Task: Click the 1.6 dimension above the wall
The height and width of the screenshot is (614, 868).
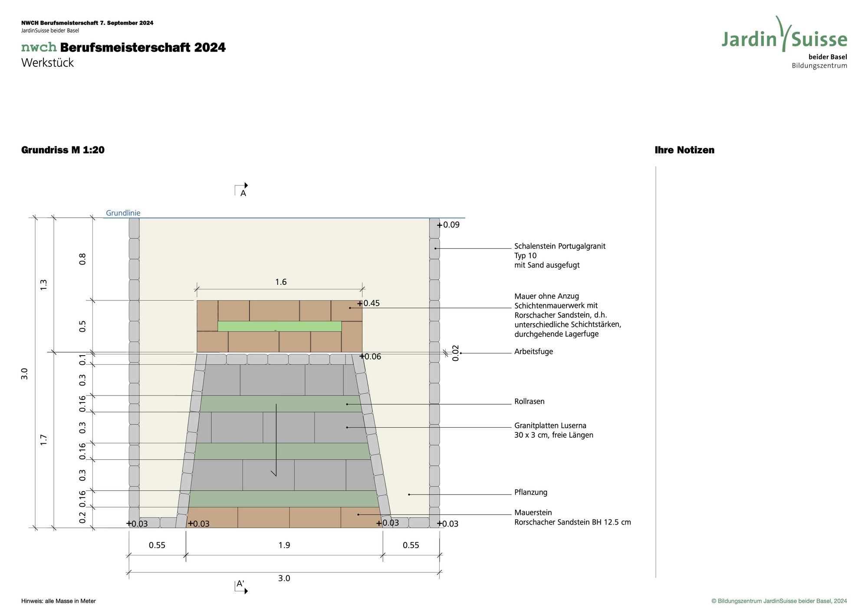Action: (x=281, y=282)
